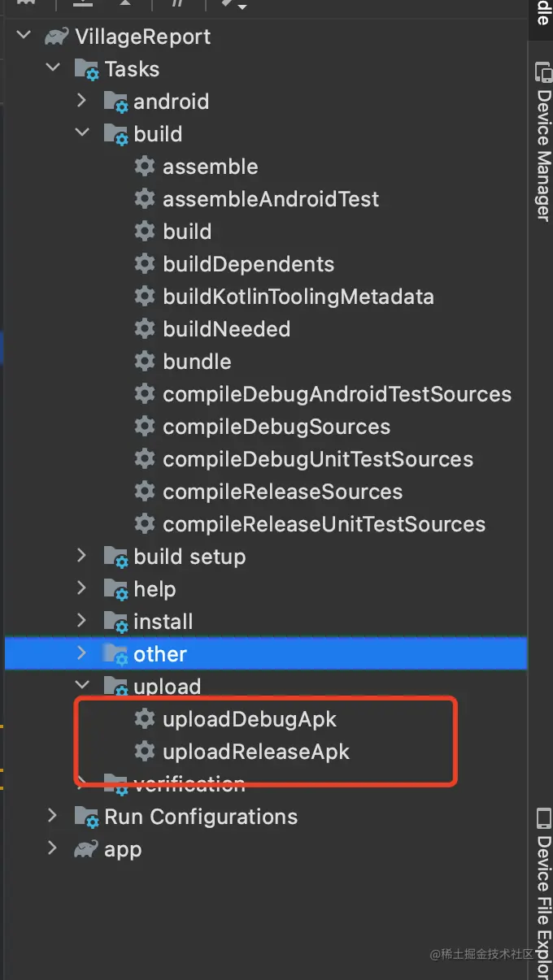Click the gear icon beside uploadReleaseApk
The image size is (553, 980).
click(x=145, y=752)
